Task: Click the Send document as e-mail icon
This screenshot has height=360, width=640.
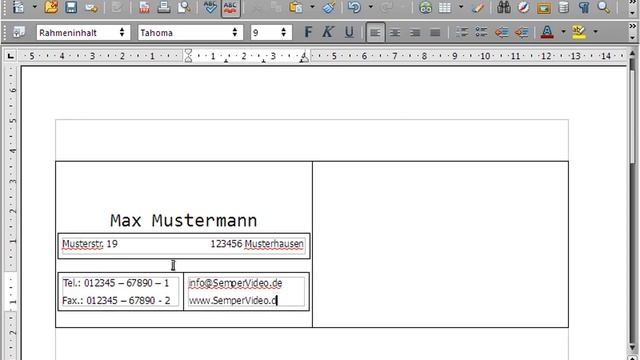Action: click(x=91, y=7)
